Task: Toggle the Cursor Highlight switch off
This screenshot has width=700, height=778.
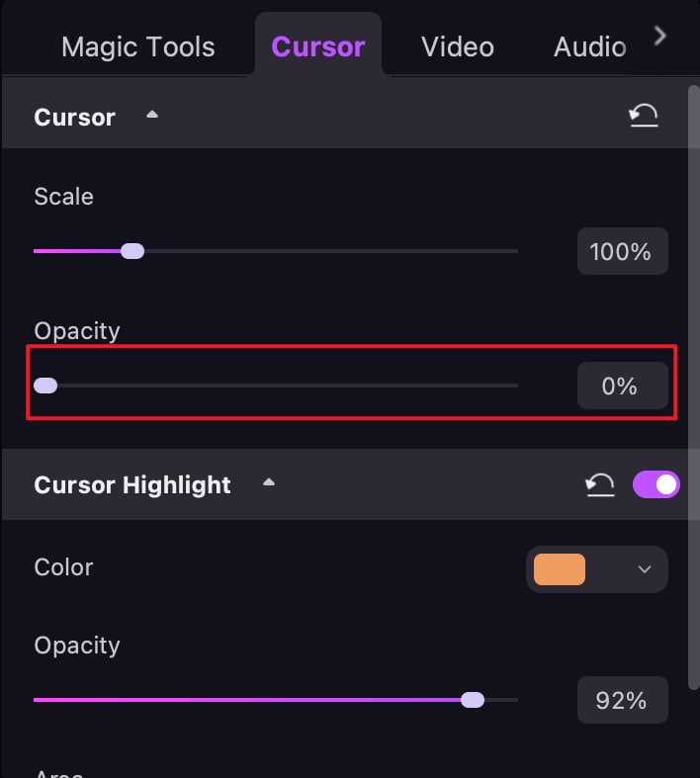Action: [x=656, y=484]
